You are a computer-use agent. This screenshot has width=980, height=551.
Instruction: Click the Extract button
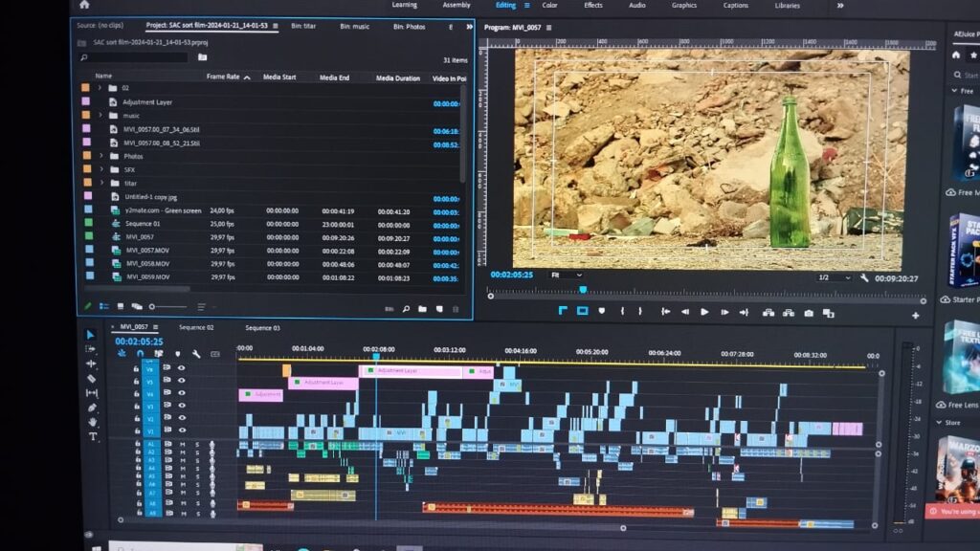tap(789, 313)
